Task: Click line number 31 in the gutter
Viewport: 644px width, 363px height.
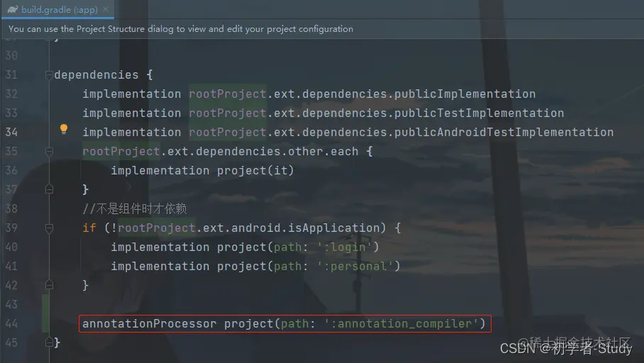Action: pos(11,74)
